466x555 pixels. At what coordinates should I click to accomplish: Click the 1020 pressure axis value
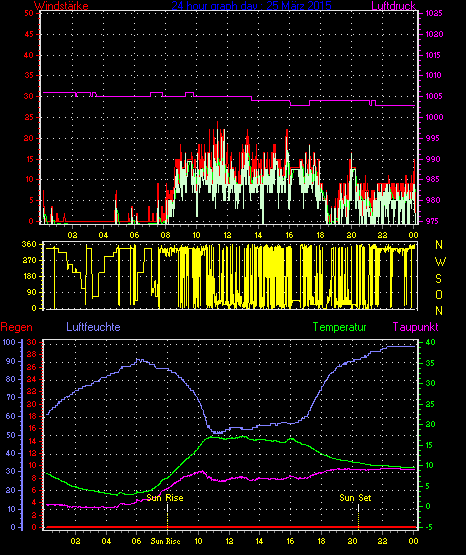pos(434,34)
